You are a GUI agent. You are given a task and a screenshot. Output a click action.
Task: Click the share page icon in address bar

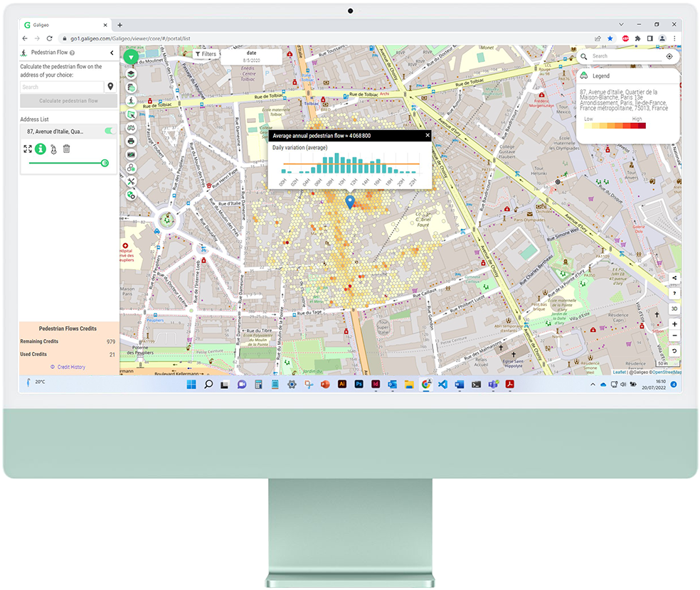[x=598, y=38]
